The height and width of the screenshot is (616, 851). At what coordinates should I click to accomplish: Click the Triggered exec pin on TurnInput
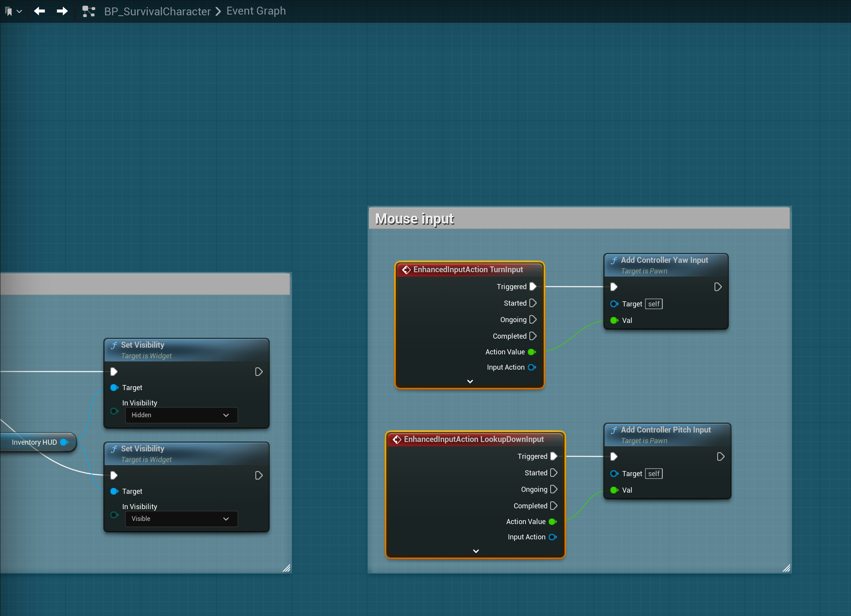coord(533,286)
